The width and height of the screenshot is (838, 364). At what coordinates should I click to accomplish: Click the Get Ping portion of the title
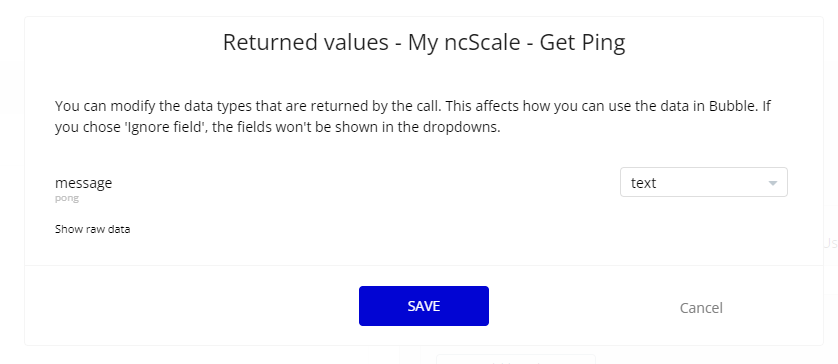click(582, 42)
